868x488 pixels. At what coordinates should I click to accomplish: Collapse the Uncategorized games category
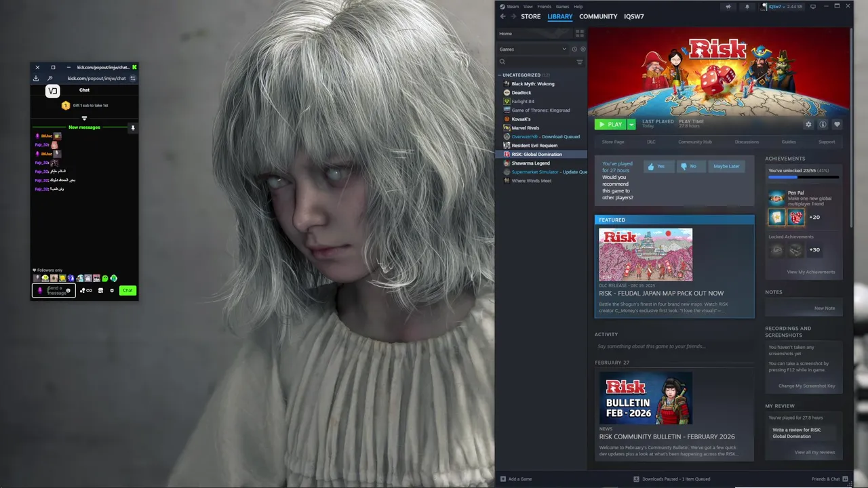tap(500, 75)
